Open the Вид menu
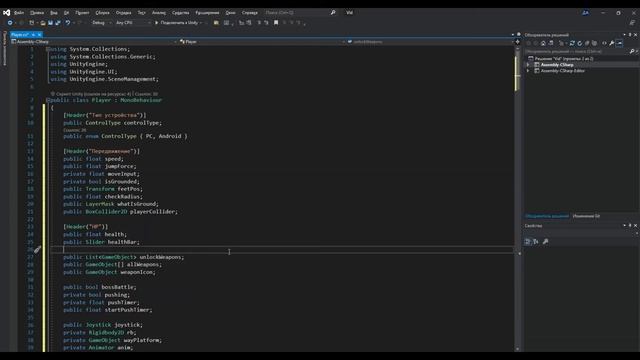640x360 pixels. (54, 13)
